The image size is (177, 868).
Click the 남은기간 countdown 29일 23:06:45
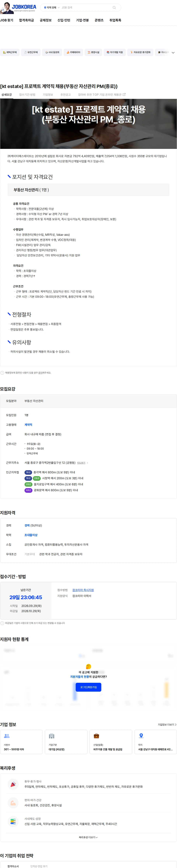(x=26, y=597)
